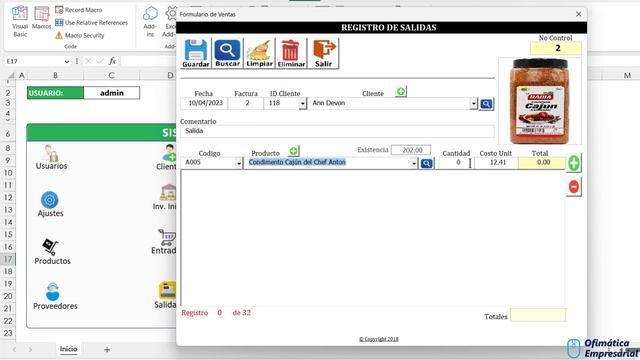This screenshot has width=640, height=360.
Task: Select column M header
Action: (627, 76)
